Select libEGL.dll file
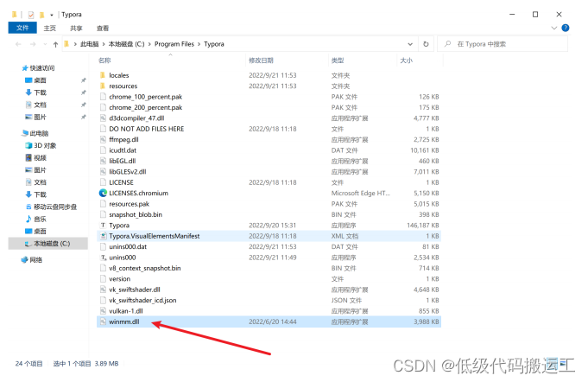The height and width of the screenshot is (382, 588). (x=123, y=161)
